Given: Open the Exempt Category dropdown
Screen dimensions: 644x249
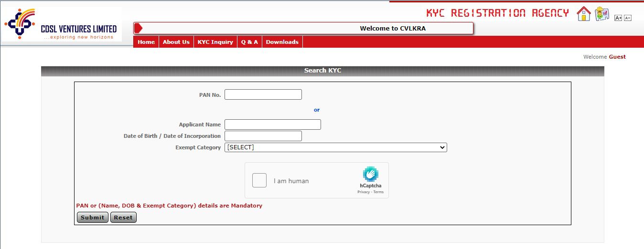Looking at the screenshot, I should coord(336,147).
